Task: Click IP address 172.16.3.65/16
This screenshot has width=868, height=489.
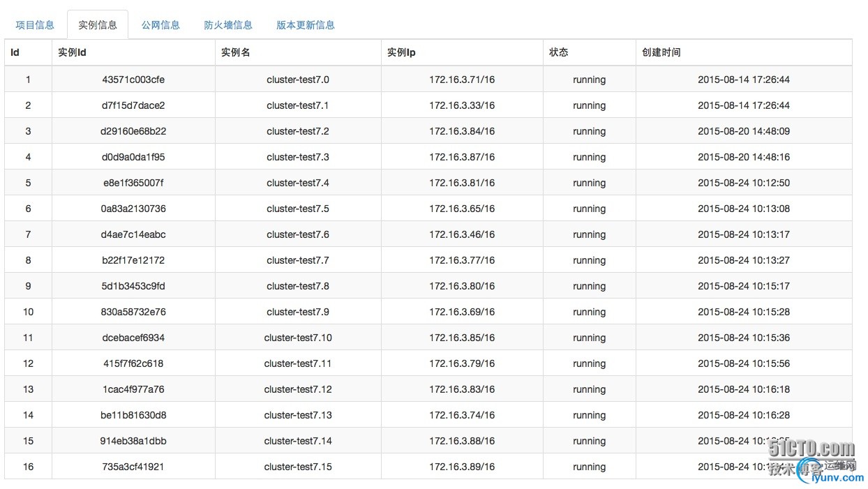Action: 462,209
